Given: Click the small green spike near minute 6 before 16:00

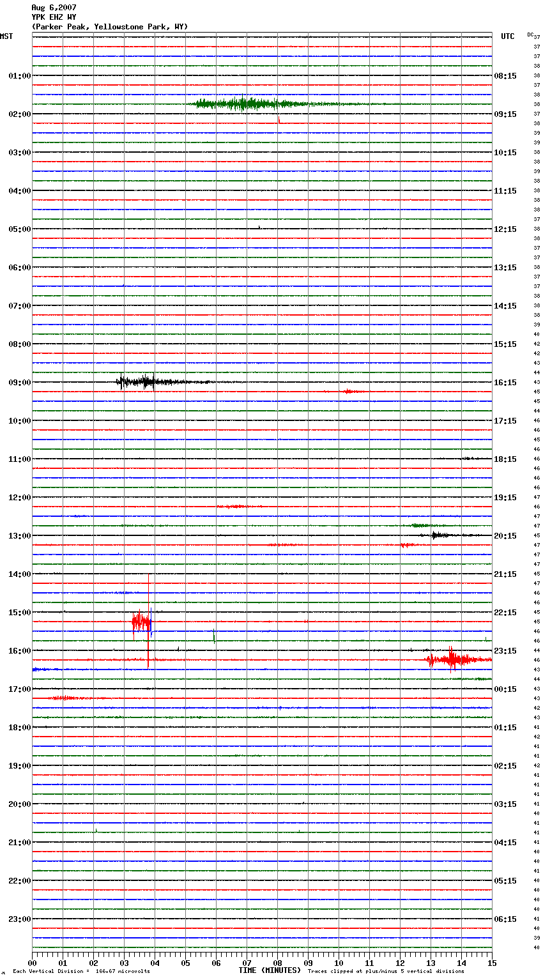Looking at the screenshot, I should (214, 636).
